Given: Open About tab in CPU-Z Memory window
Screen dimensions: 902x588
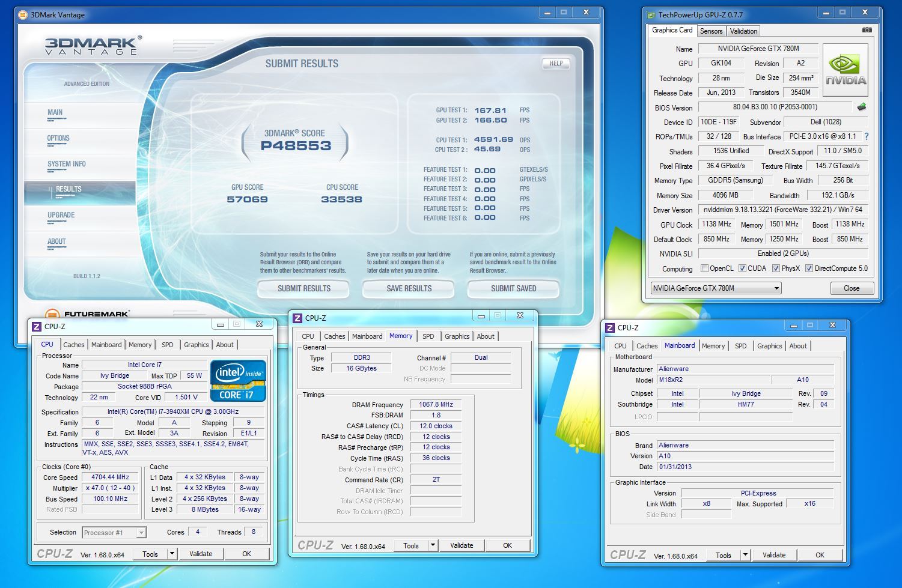Looking at the screenshot, I should pos(486,336).
